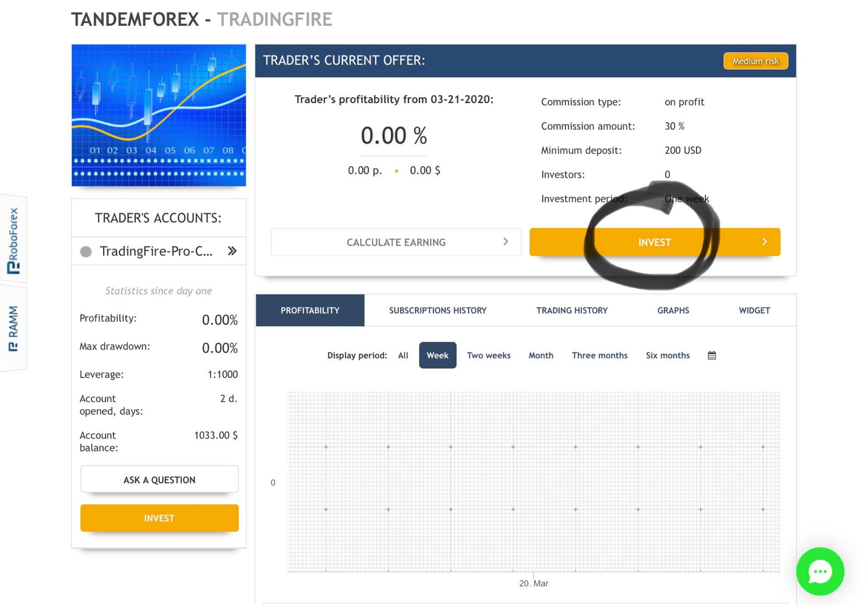The width and height of the screenshot is (868, 605).
Task: Click the trader's candlestick chart avatar image
Action: 159,115
